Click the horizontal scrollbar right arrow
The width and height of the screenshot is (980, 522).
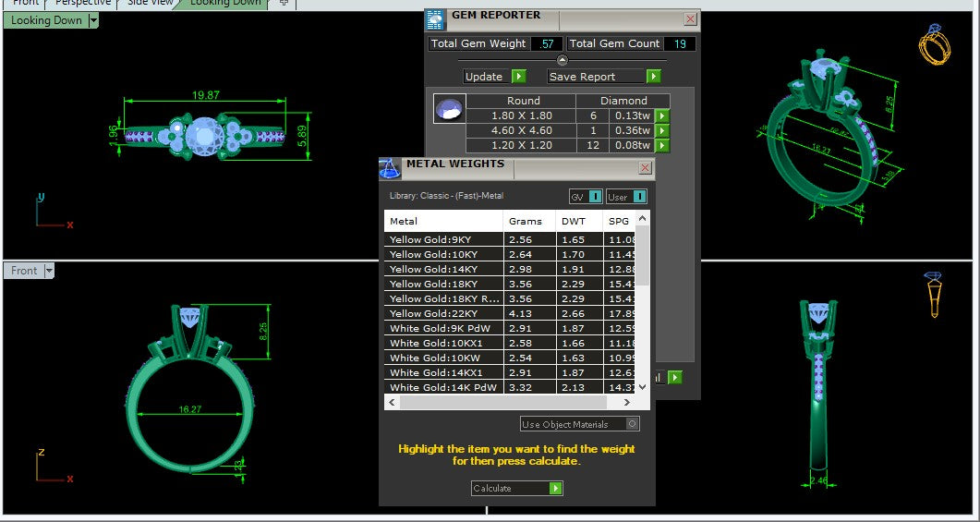[x=627, y=403]
